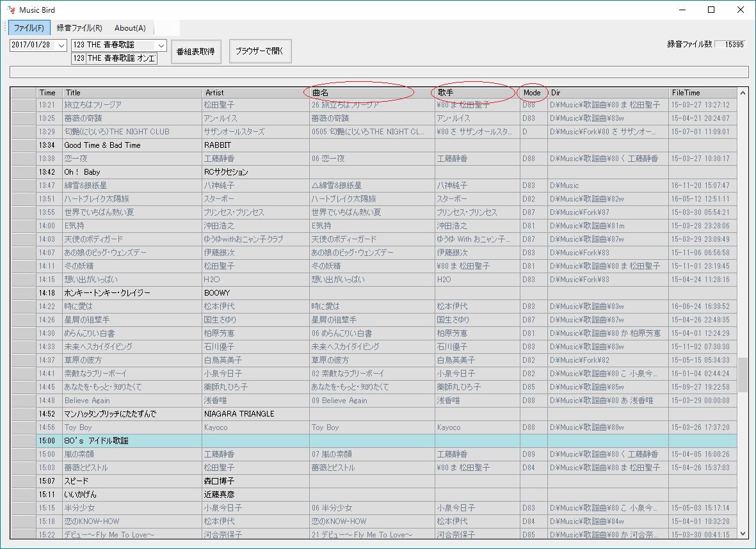Click the artist ゆうゆwithおニャン子クラブ
The image size is (756, 549).
[243, 239]
